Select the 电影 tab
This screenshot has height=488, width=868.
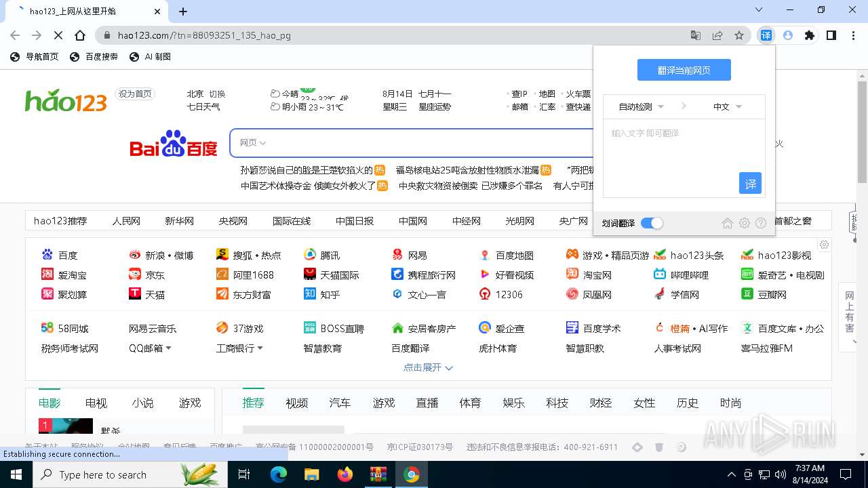(x=50, y=403)
